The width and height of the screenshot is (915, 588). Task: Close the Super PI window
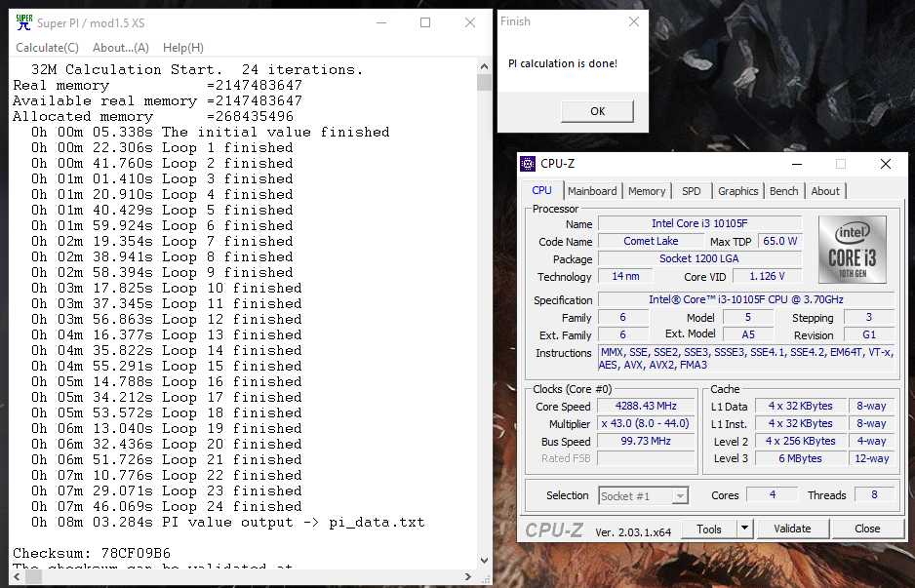470,22
